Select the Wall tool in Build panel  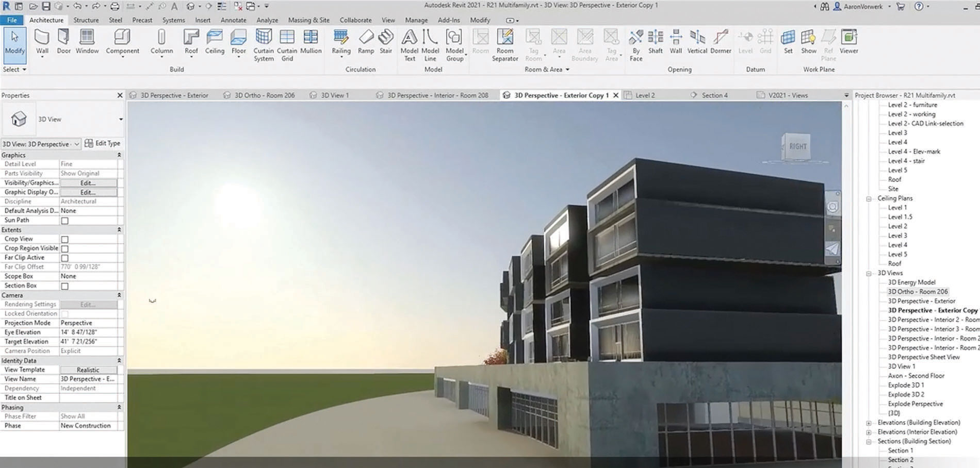point(42,42)
